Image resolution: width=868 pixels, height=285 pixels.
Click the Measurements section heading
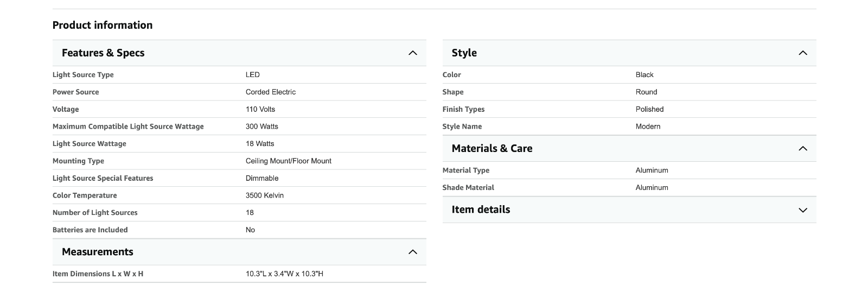coord(98,252)
